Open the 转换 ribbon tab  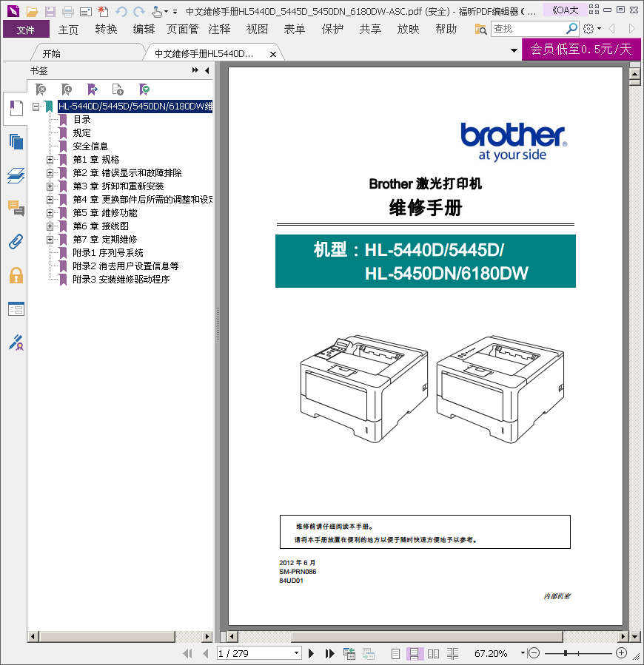(x=106, y=30)
